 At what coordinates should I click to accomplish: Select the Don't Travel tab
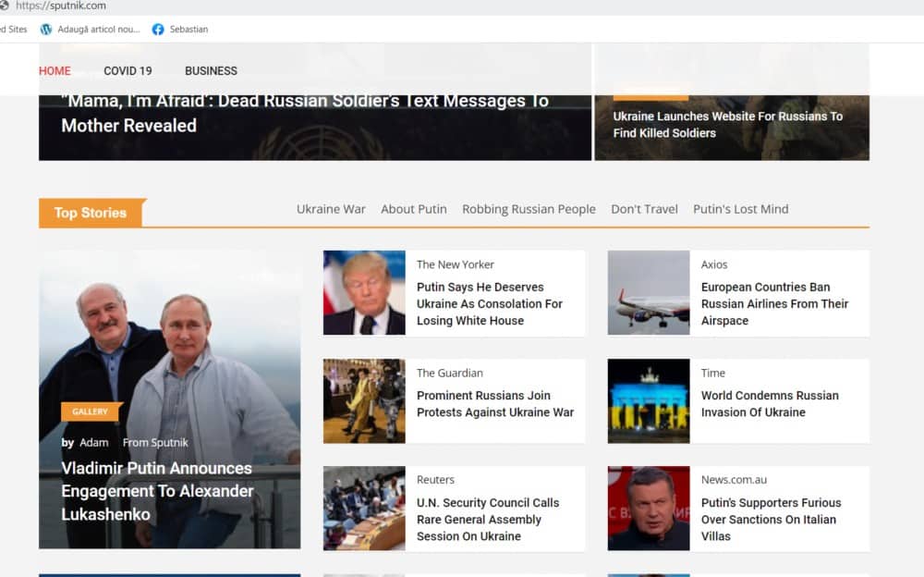[644, 209]
